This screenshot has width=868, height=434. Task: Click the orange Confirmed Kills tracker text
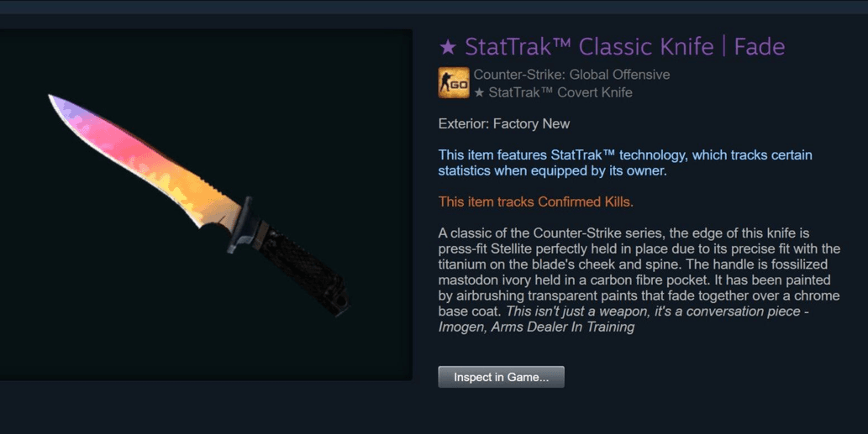coord(535,201)
